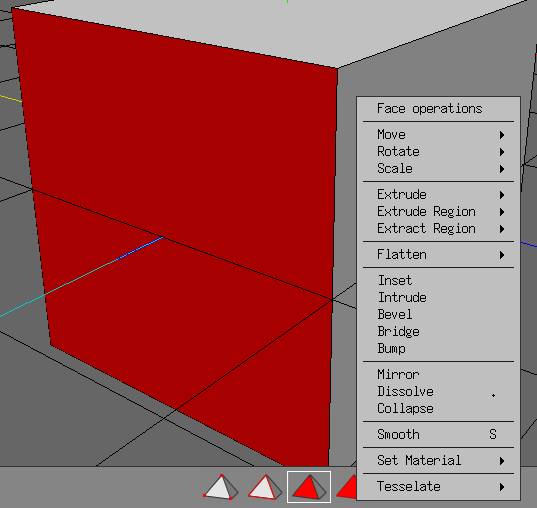The width and height of the screenshot is (537, 508).
Task: Open the Flatten submenu
Action: click(x=438, y=255)
